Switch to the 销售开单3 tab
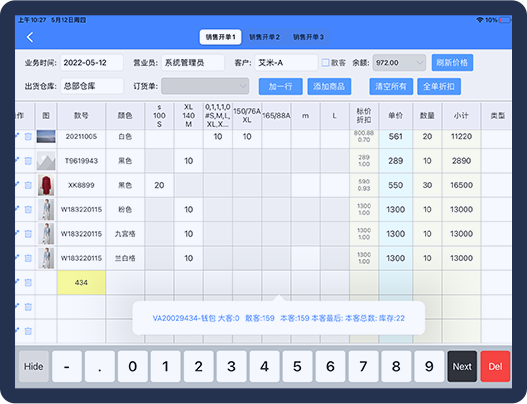 pyautogui.click(x=308, y=37)
